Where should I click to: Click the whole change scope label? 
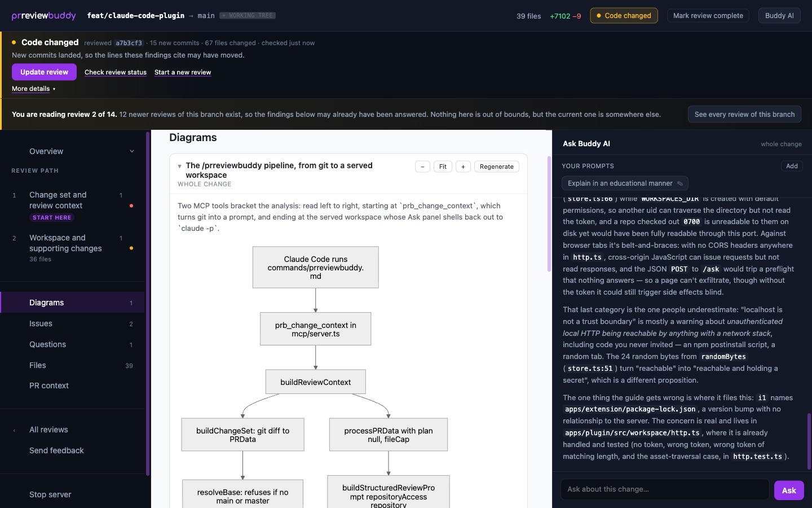pyautogui.click(x=781, y=144)
